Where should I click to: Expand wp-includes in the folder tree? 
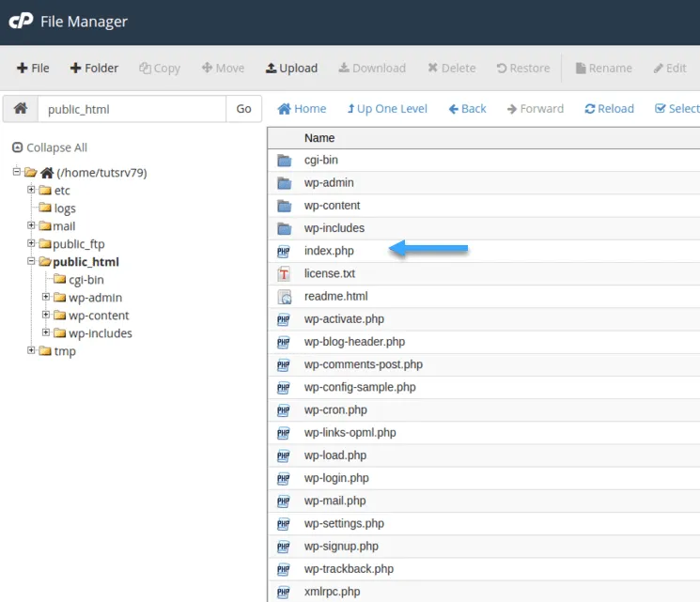click(46, 332)
